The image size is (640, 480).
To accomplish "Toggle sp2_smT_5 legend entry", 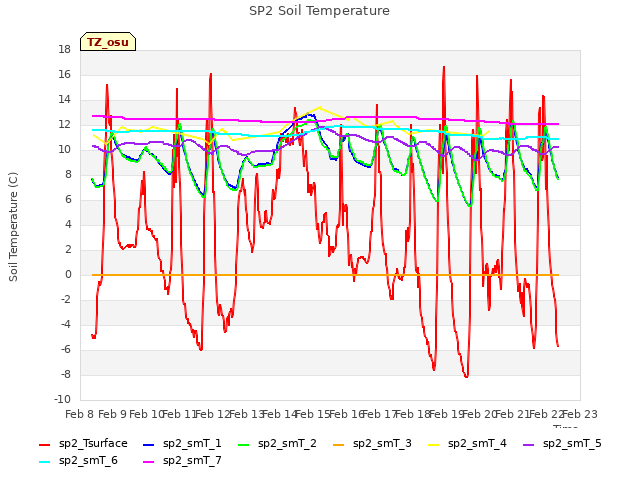I will click(x=562, y=443).
